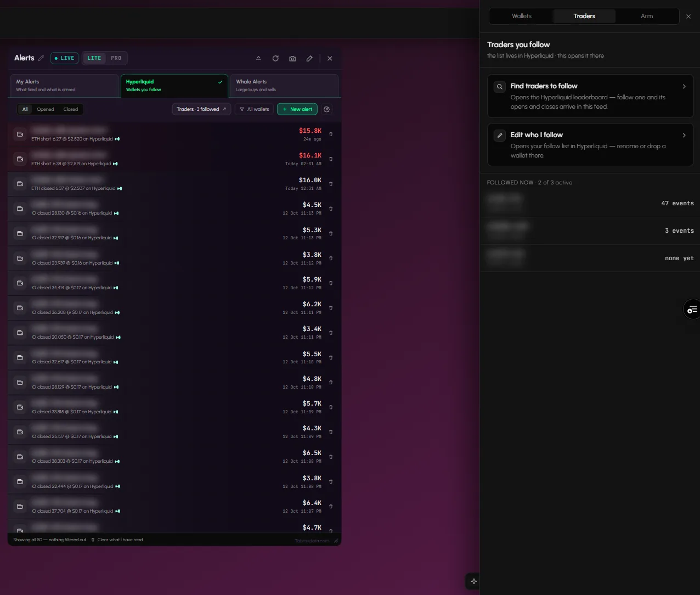Select the followed trader with 3 events
The image size is (700, 595).
(590, 231)
